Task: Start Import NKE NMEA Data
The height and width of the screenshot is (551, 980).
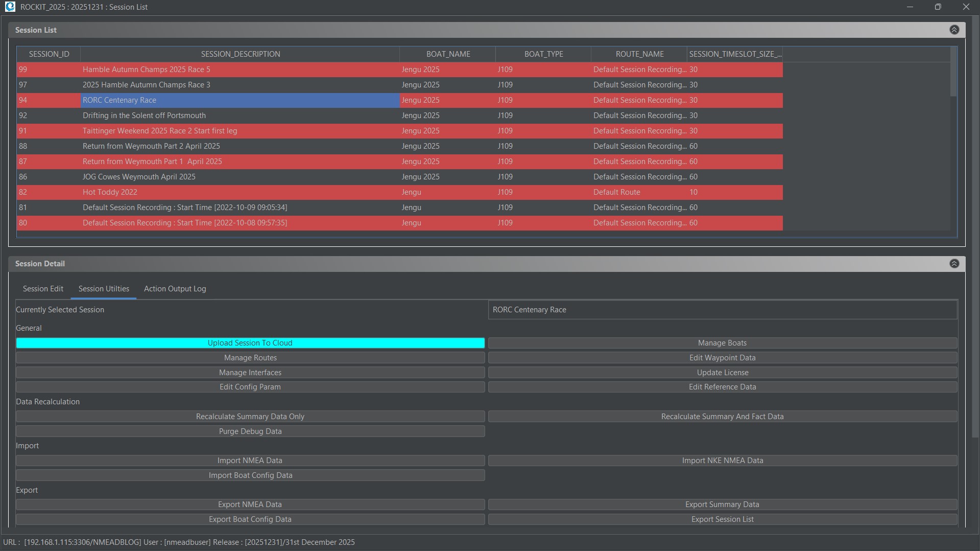Action: [x=722, y=461]
